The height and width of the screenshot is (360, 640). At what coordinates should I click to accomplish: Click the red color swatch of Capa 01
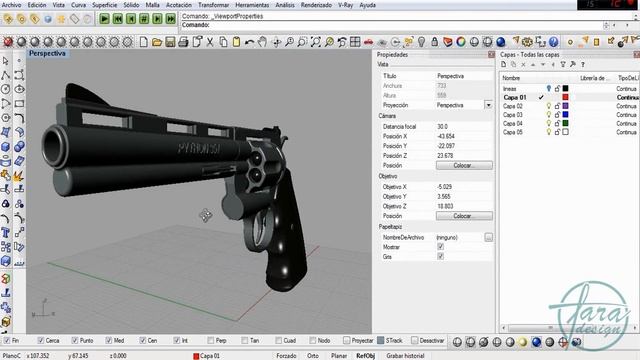(565, 97)
